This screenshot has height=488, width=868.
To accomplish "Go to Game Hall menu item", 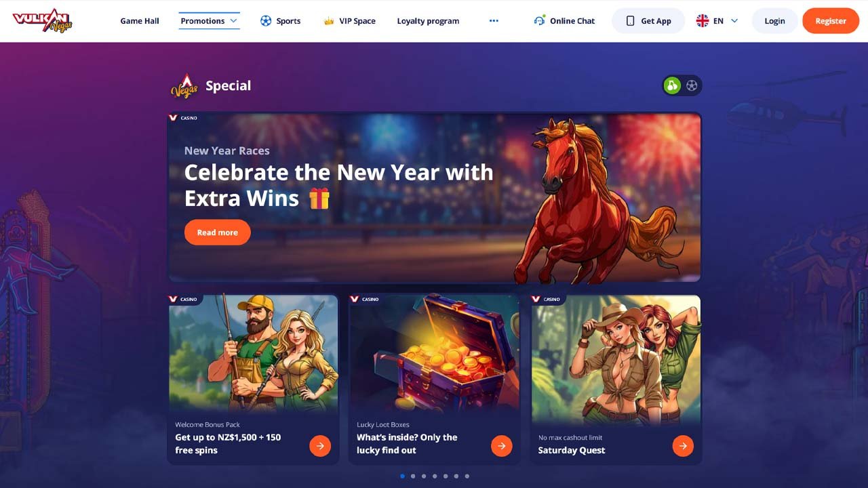I will tap(140, 21).
